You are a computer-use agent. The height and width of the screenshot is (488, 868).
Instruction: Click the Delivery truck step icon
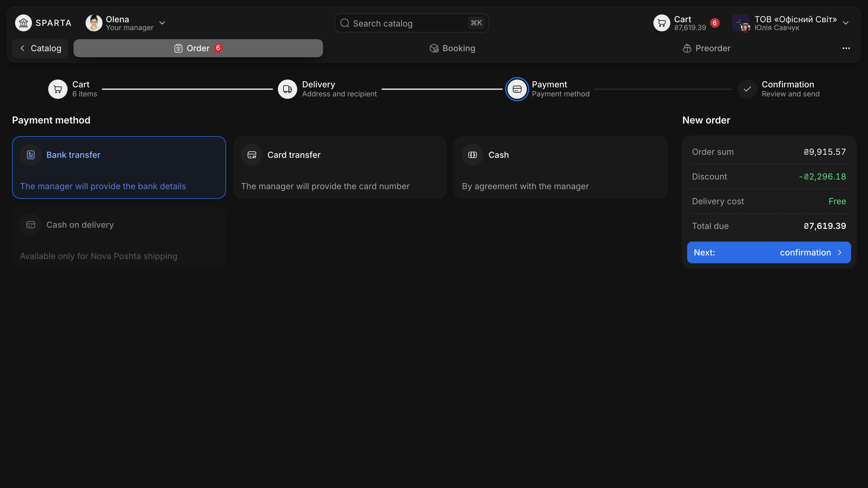(287, 89)
